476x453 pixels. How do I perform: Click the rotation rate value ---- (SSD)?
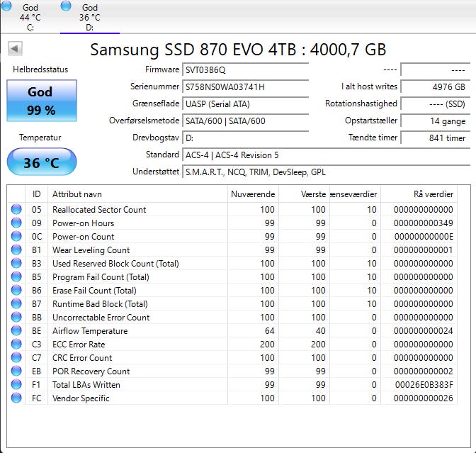[436, 104]
